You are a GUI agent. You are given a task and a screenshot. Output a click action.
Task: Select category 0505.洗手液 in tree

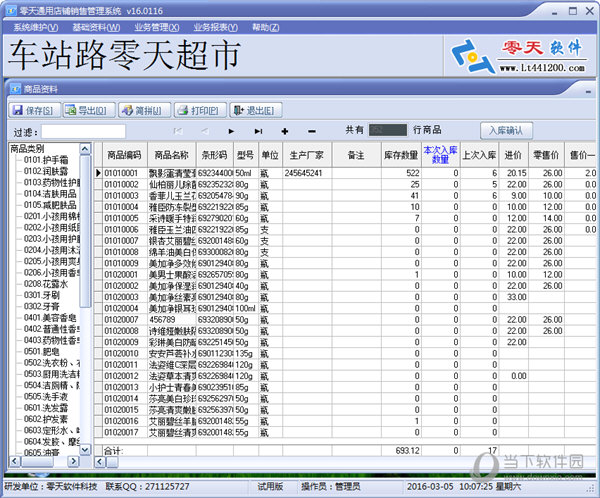[x=46, y=397]
